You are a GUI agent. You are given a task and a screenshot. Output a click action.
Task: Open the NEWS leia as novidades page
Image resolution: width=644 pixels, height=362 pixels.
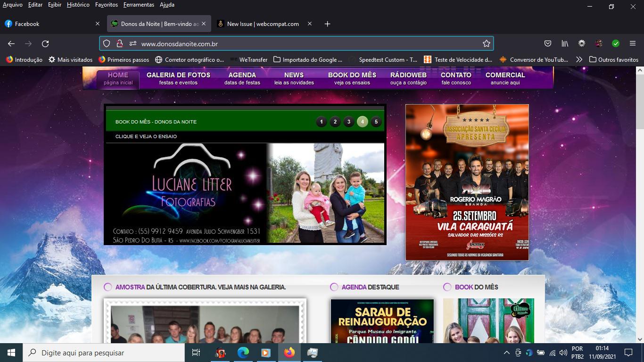[294, 79]
